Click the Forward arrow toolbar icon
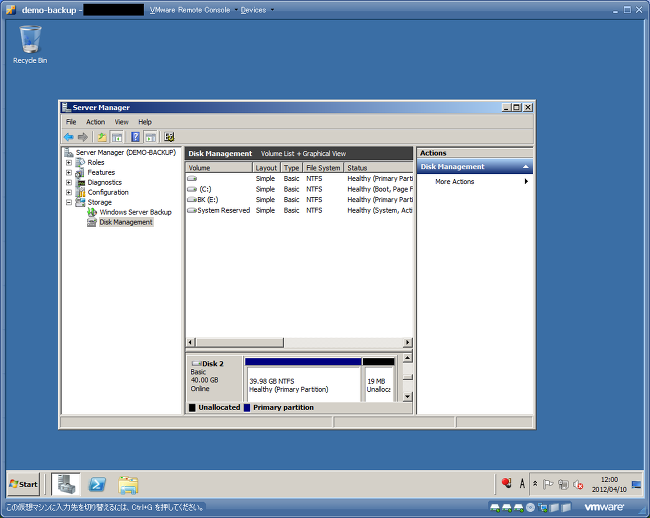This screenshot has width=650, height=518. click(82, 137)
